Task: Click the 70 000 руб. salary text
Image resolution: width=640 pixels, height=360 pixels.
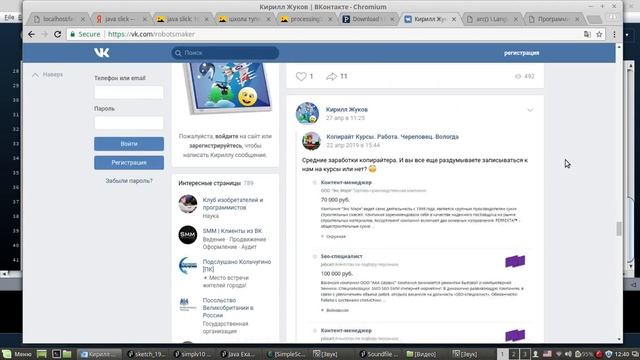Action: coord(335,200)
